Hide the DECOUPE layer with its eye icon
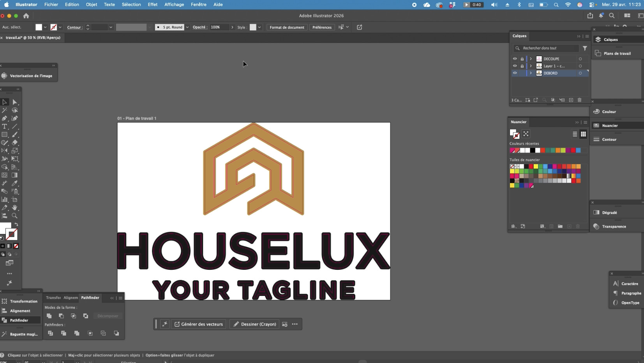644x363 pixels. (x=515, y=59)
